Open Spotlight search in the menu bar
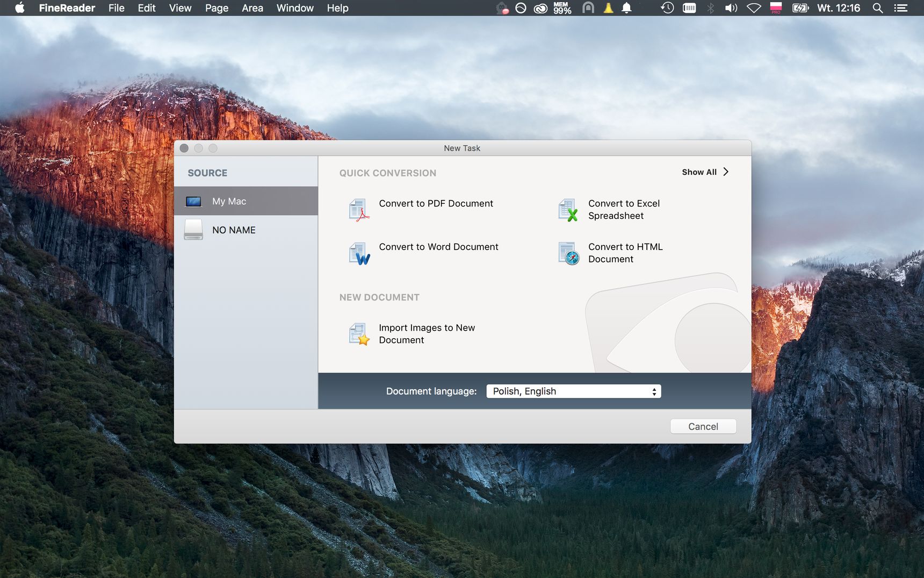 878,8
